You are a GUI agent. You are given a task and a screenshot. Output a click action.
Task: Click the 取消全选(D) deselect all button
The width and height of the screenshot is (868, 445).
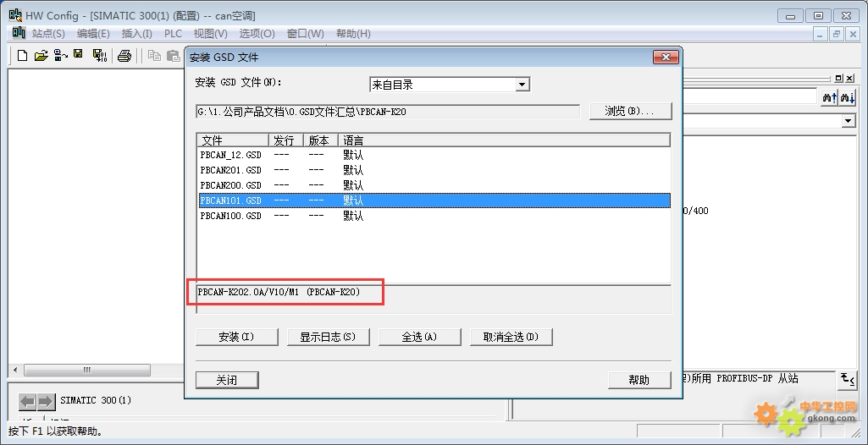pyautogui.click(x=511, y=337)
